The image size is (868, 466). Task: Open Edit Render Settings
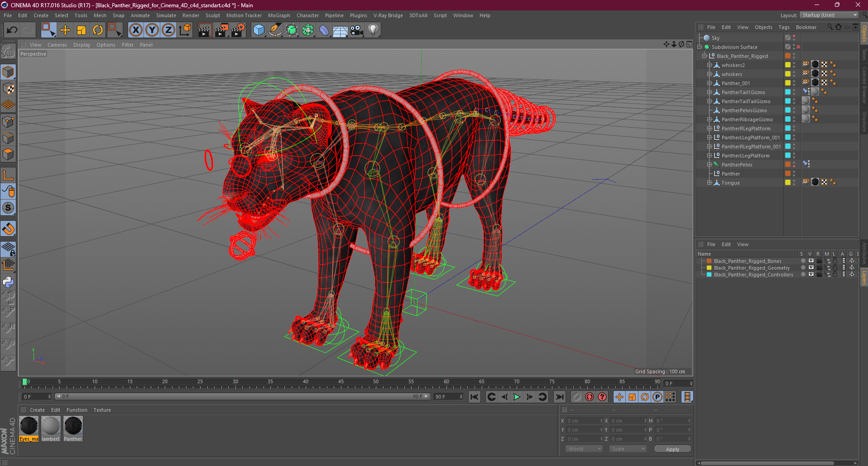tap(238, 30)
